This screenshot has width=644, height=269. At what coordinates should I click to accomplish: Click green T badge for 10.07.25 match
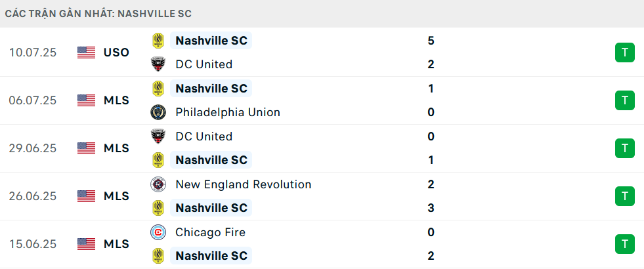pyautogui.click(x=625, y=52)
